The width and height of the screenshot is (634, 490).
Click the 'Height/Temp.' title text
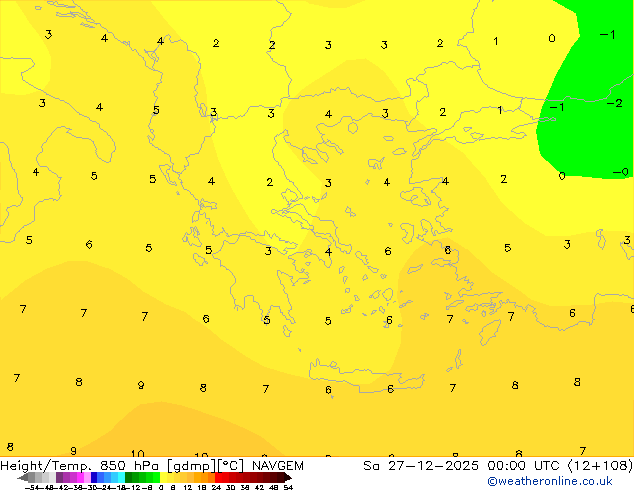(46, 466)
